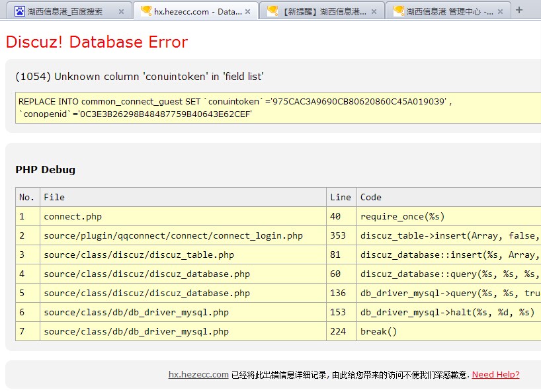The height and width of the screenshot is (392, 541).
Task: Close the 湖西信息港_百度搜索 tab
Action: [x=121, y=12]
